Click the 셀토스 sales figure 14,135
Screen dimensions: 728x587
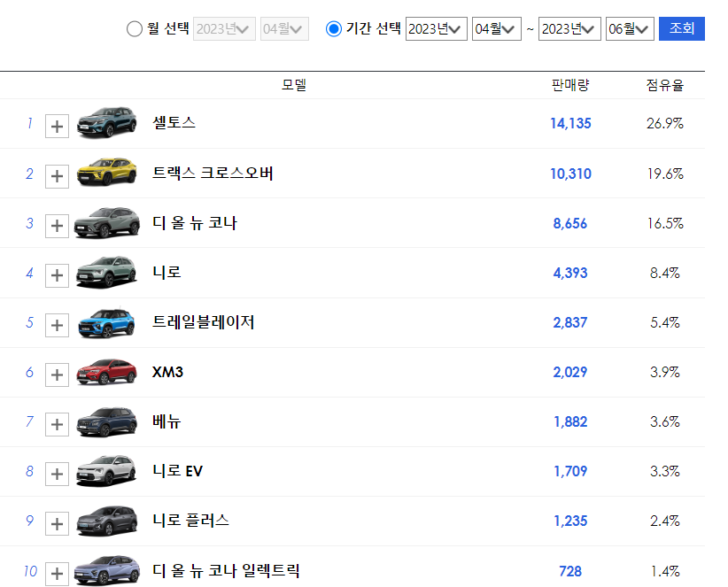570,123
